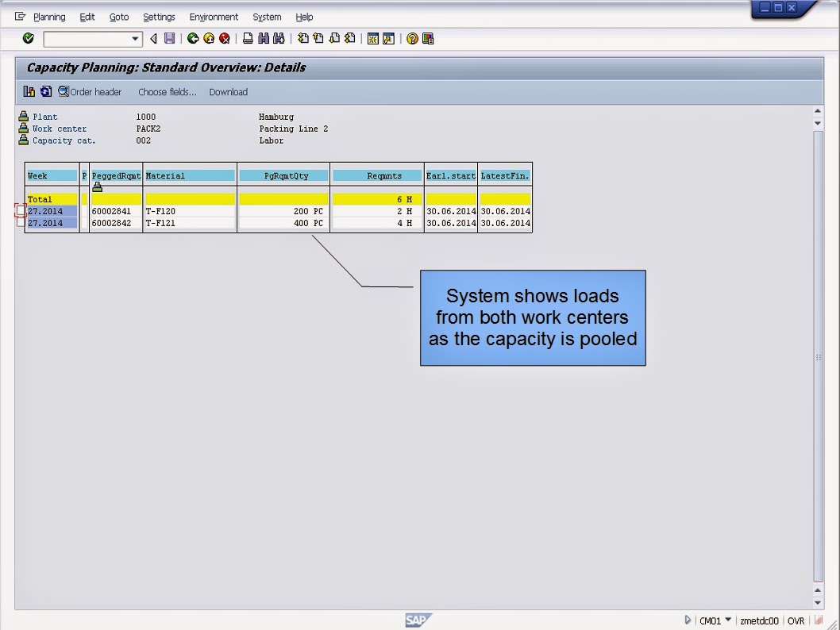The image size is (840, 630).
Task: Select the checkbox beside the second 27.2014 row
Action: (x=21, y=223)
